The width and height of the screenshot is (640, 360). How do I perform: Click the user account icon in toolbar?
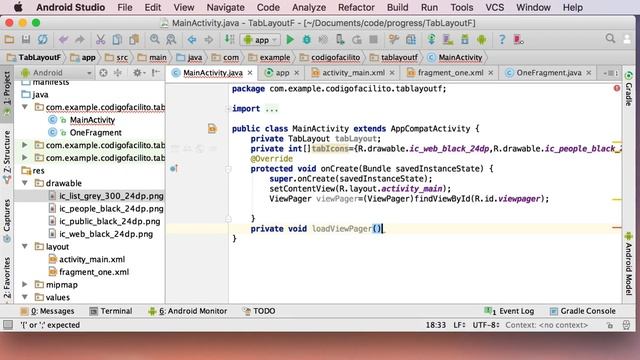pos(627,39)
